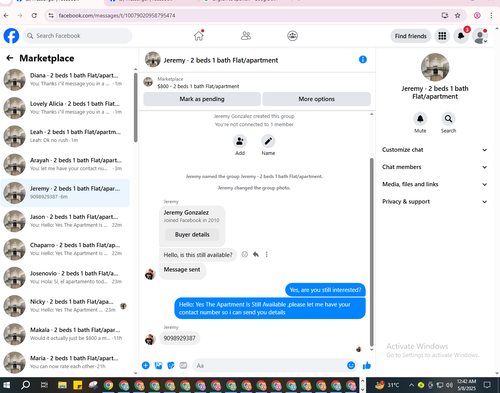Expand Privacy & support section
The width and height of the screenshot is (500, 393).
435,202
